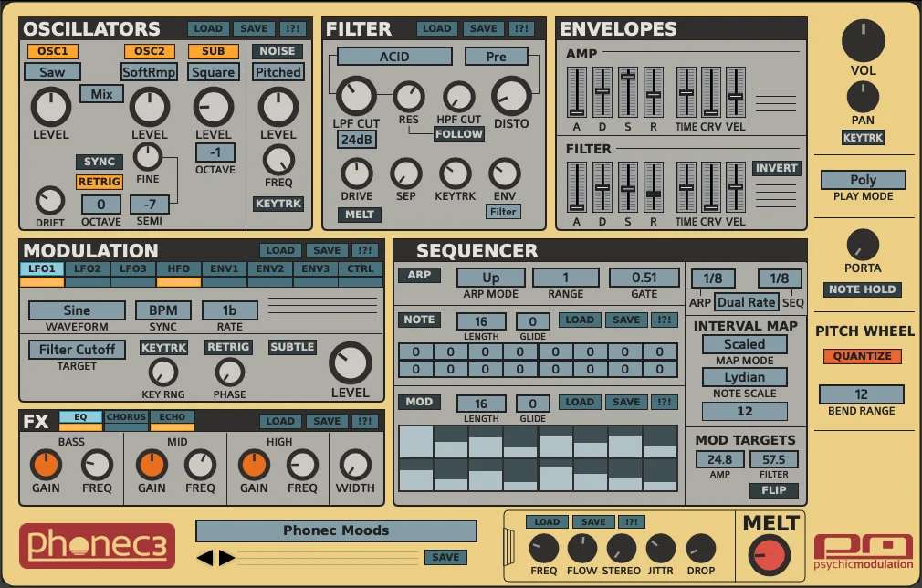
Task: Click the next preset arrow
Action: [x=226, y=558]
